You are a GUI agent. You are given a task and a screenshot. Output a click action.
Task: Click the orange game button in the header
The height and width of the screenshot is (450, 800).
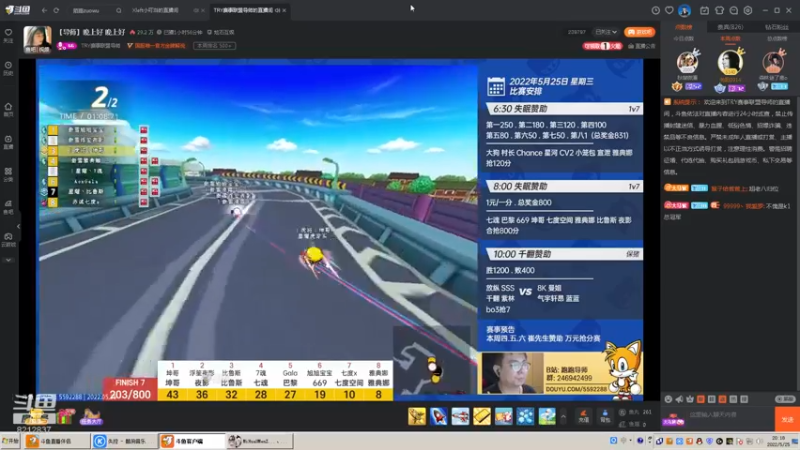click(x=639, y=32)
